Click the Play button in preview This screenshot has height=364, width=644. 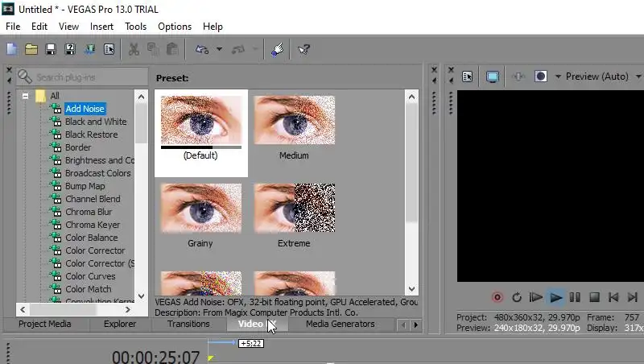click(555, 297)
